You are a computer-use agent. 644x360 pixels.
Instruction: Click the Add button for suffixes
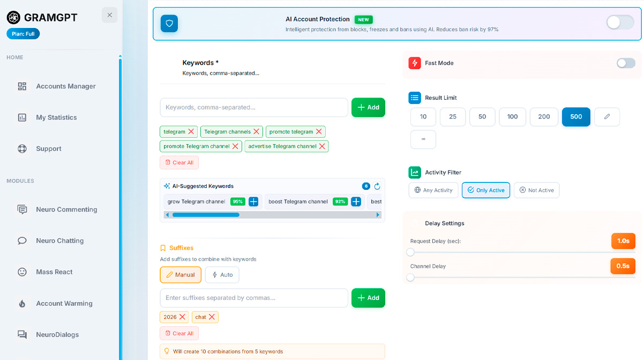coord(368,298)
